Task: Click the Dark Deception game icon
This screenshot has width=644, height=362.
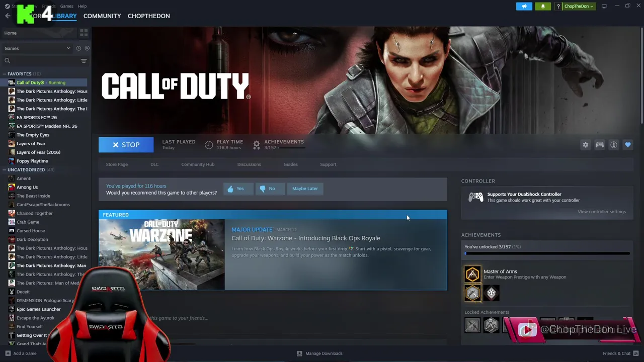Action: coord(12,239)
